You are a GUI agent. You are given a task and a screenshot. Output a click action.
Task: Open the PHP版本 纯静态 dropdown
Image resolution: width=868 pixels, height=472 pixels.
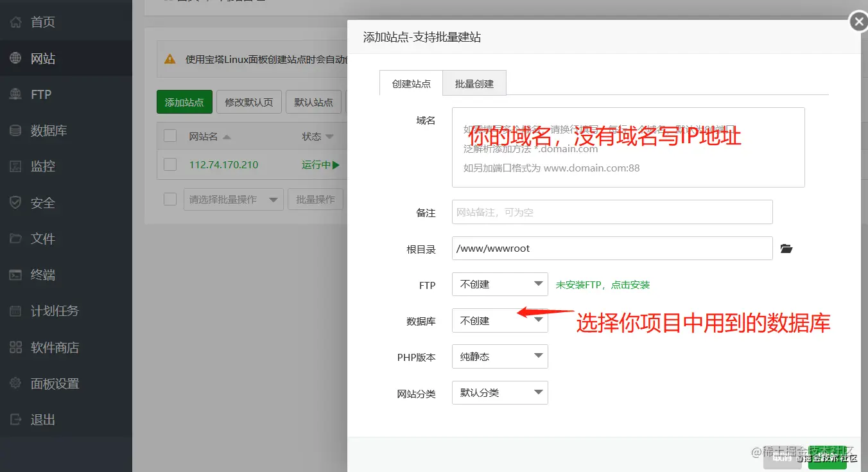pyautogui.click(x=500, y=356)
